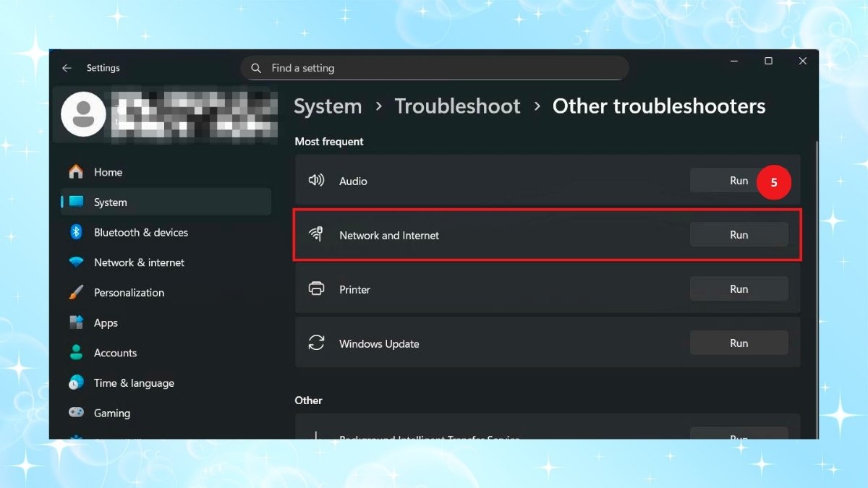Image resolution: width=868 pixels, height=488 pixels.
Task: Select Apps in the sidebar
Action: pyautogui.click(x=105, y=322)
